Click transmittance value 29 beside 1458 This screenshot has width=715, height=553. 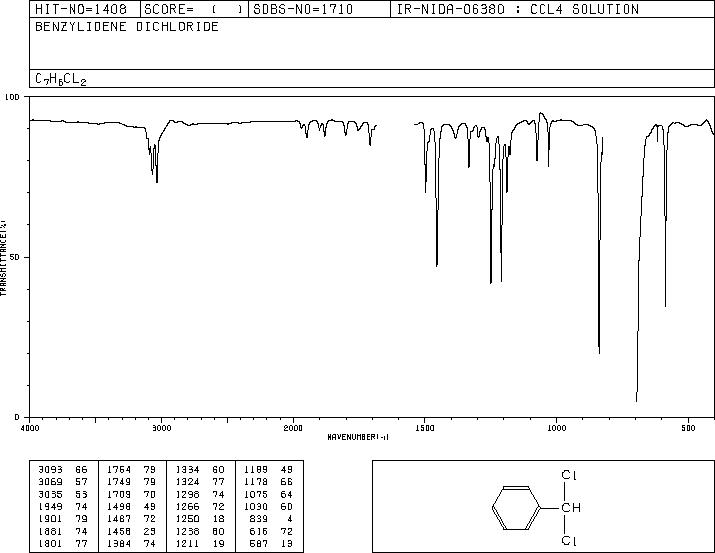pos(150,531)
